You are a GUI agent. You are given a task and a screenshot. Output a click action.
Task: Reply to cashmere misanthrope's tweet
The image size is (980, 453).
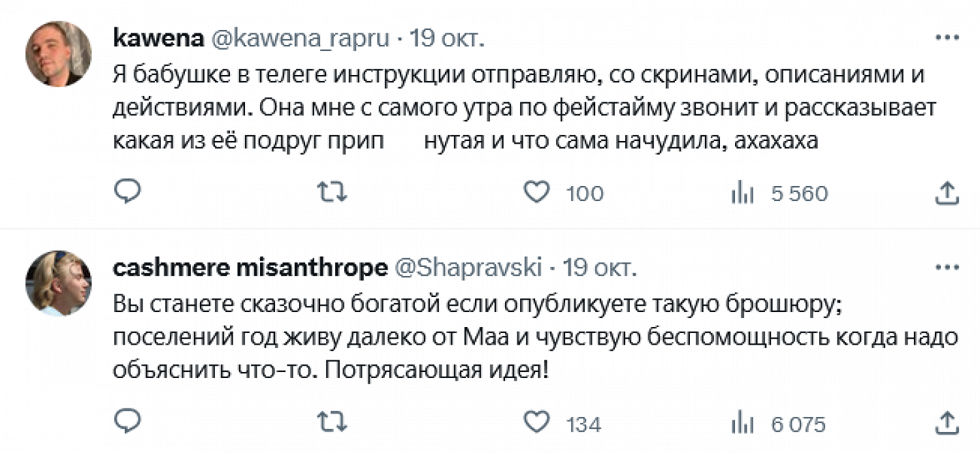coord(127,424)
